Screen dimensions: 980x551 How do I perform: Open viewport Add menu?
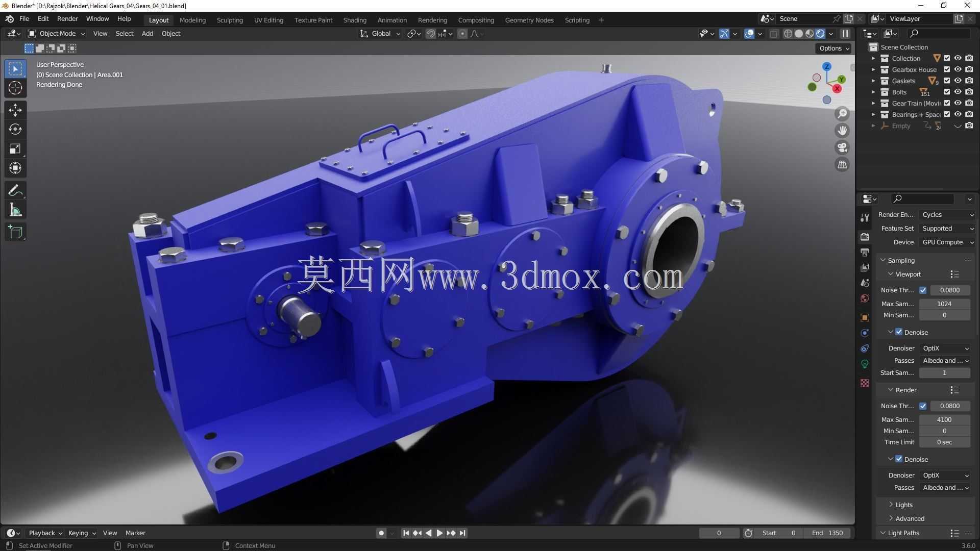click(148, 34)
